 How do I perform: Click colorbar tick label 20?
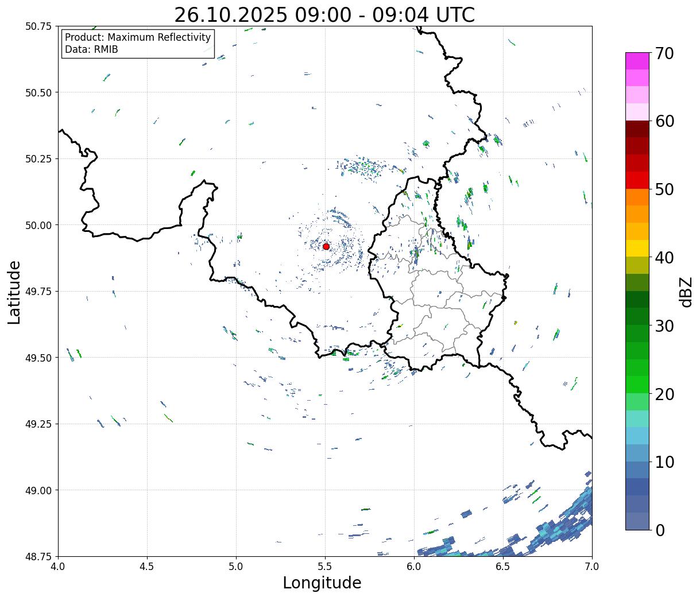click(x=664, y=394)
